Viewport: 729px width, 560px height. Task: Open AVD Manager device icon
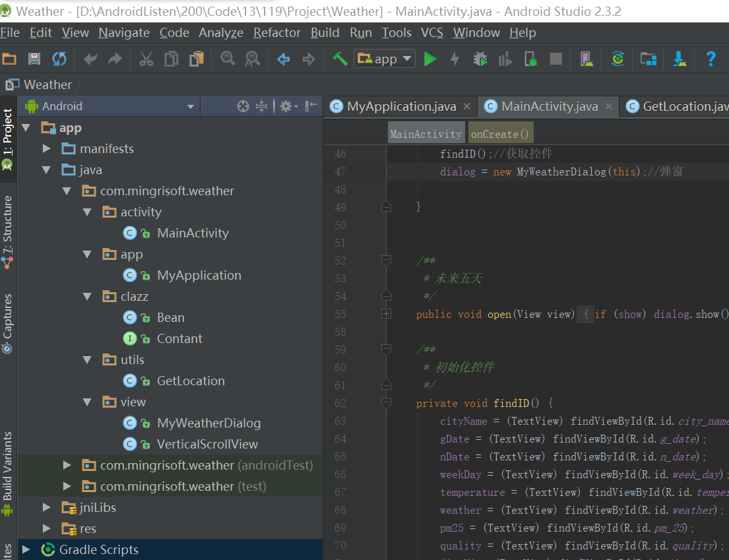pyautogui.click(x=586, y=59)
